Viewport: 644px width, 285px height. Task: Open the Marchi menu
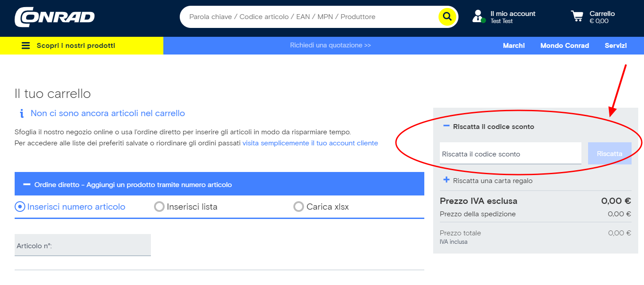[x=514, y=46]
